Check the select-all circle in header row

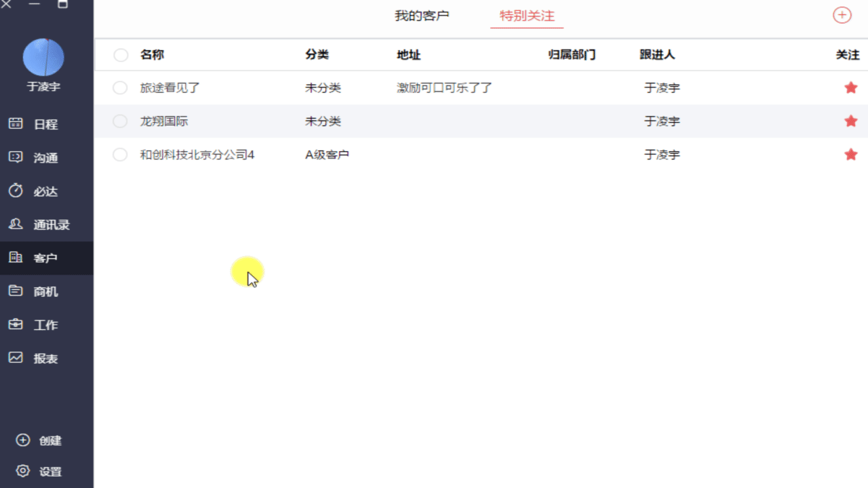click(121, 55)
